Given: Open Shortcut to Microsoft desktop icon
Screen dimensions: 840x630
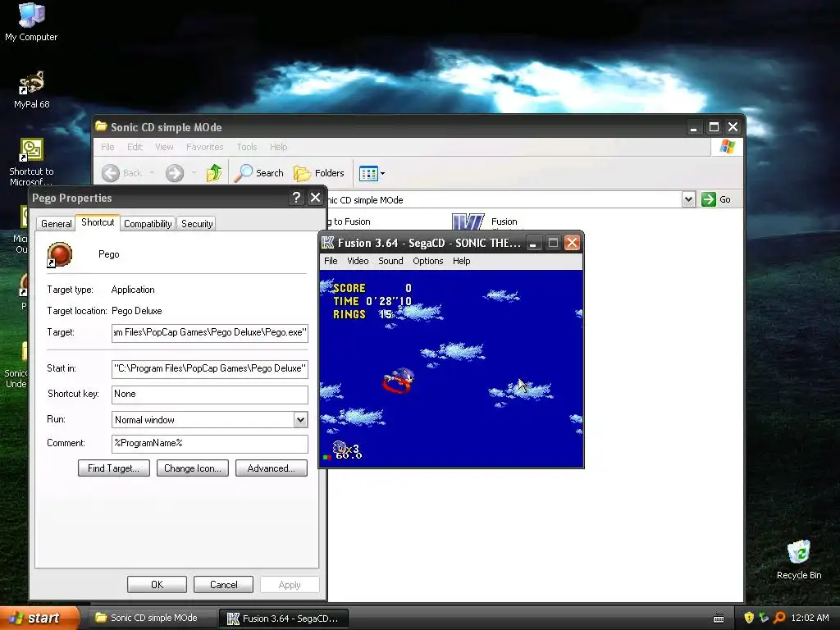Looking at the screenshot, I should point(31,162).
